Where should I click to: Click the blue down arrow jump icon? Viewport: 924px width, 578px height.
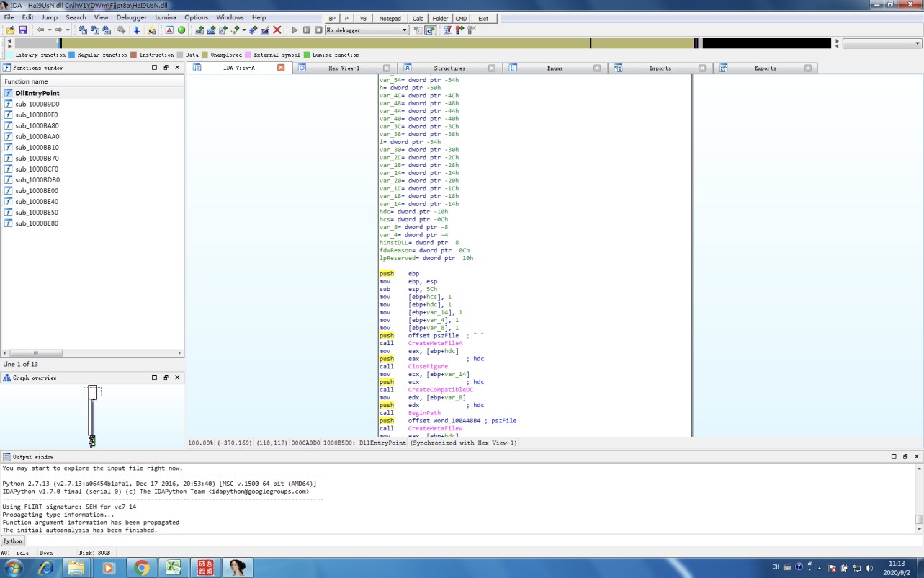(136, 30)
